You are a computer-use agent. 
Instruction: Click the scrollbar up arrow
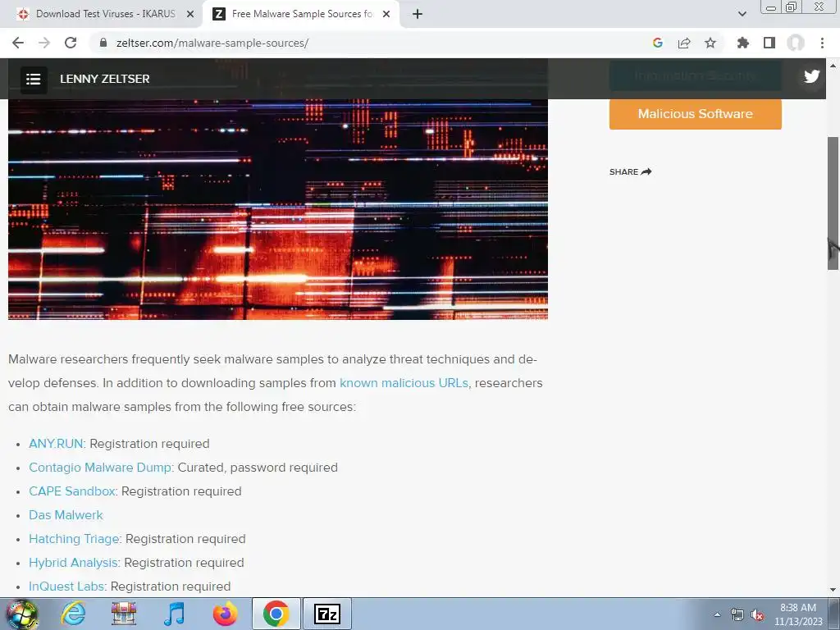pyautogui.click(x=833, y=66)
